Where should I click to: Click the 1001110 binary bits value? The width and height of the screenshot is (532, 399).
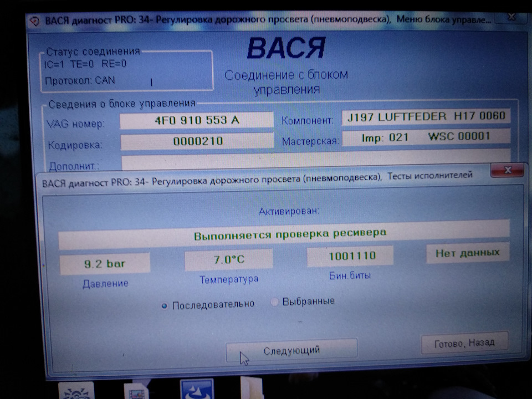coord(350,256)
